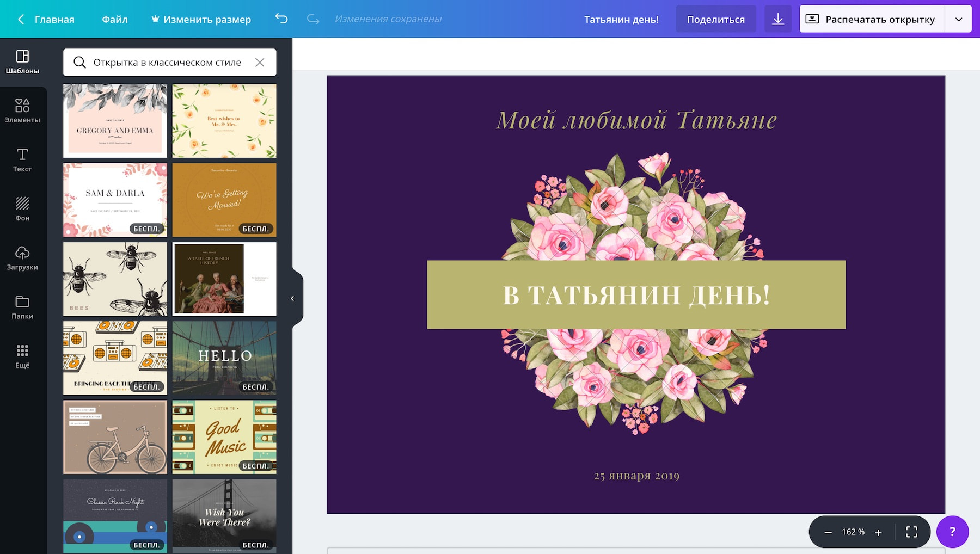Select the Text (Текст) tool

[x=22, y=160]
